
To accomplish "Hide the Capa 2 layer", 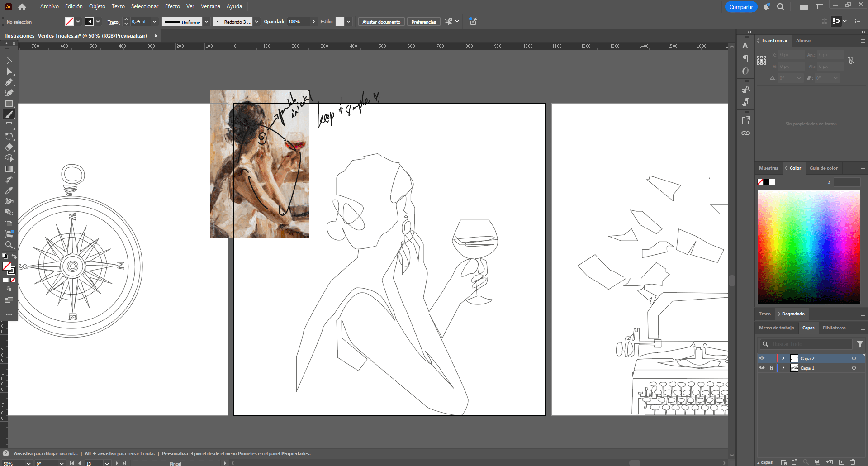I will point(762,358).
